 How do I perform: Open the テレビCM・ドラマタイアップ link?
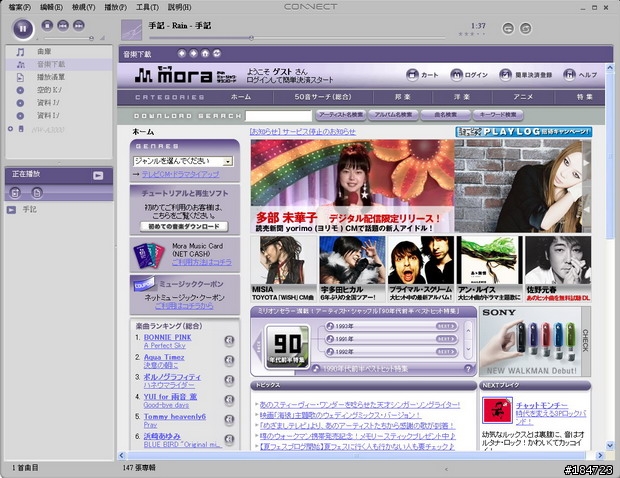(x=181, y=174)
